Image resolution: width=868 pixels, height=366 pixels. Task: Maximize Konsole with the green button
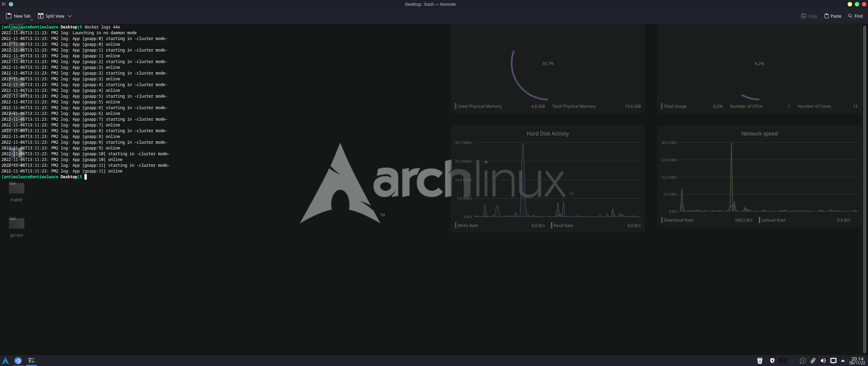857,4
